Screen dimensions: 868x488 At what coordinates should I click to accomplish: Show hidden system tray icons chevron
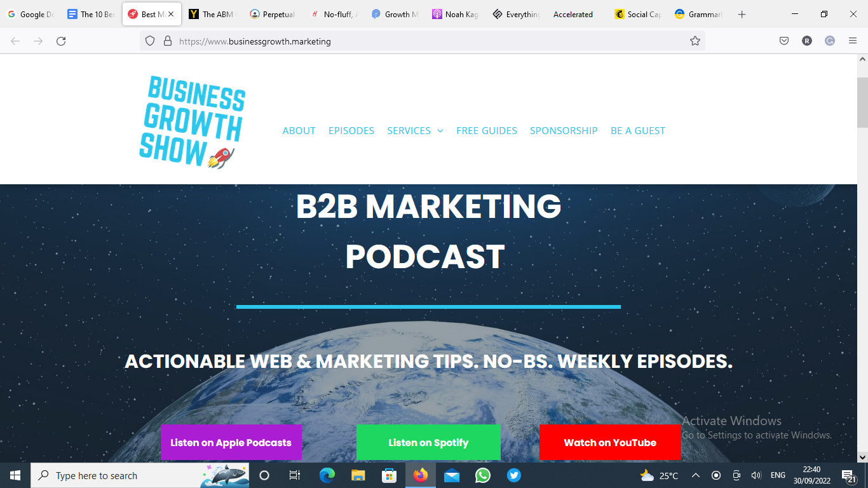(696, 475)
